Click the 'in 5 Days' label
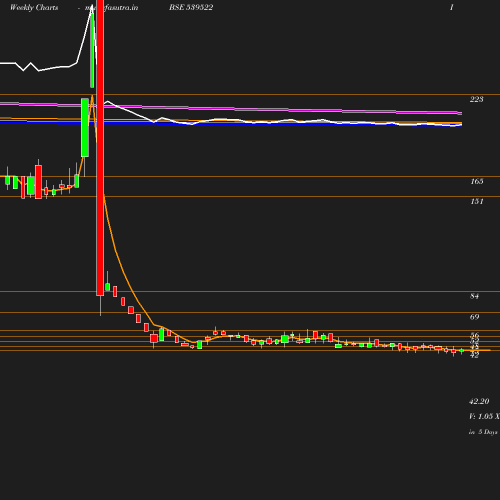This screenshot has height=500, width=500. [x=483, y=432]
